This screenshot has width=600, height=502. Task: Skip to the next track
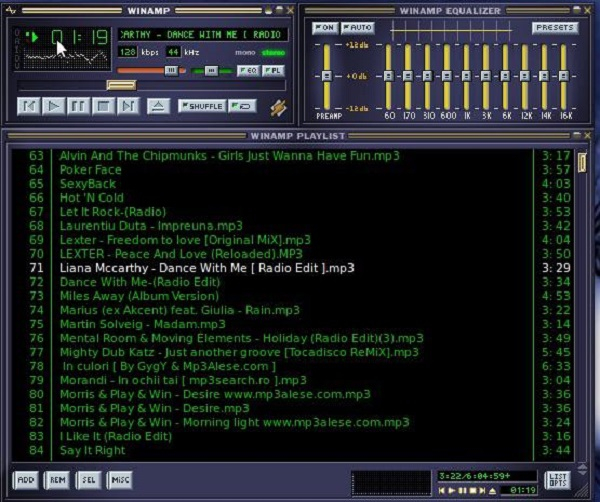pos(127,105)
